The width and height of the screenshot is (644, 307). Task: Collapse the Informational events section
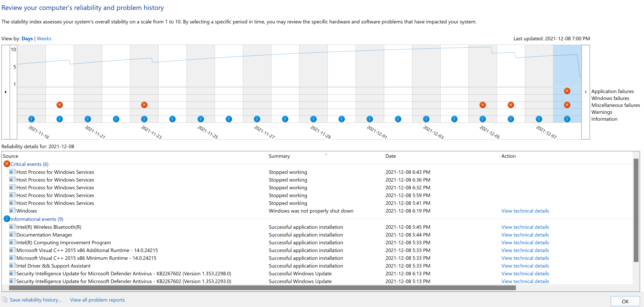click(37, 219)
